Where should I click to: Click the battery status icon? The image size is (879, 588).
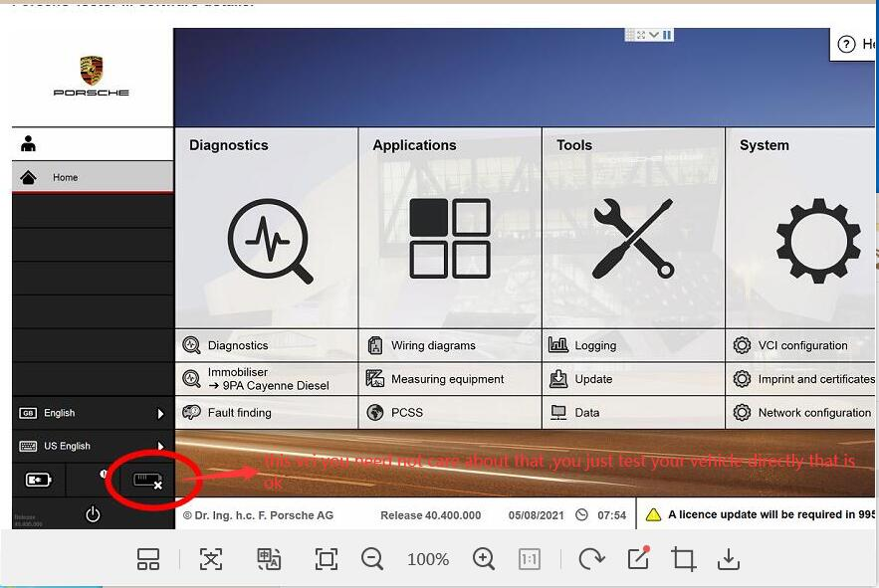pyautogui.click(x=38, y=481)
